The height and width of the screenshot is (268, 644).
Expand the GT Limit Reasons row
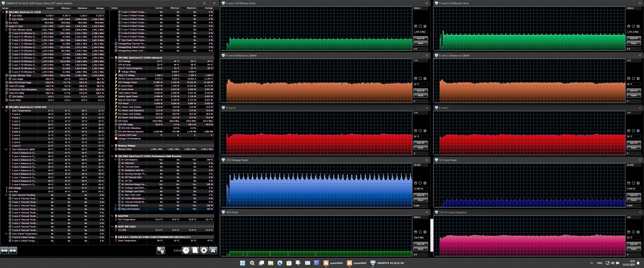point(115,205)
